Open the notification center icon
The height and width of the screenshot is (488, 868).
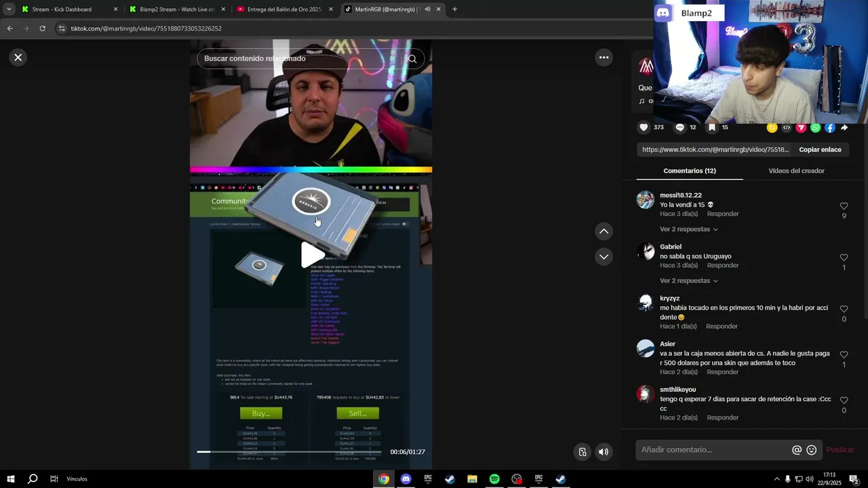(x=854, y=479)
